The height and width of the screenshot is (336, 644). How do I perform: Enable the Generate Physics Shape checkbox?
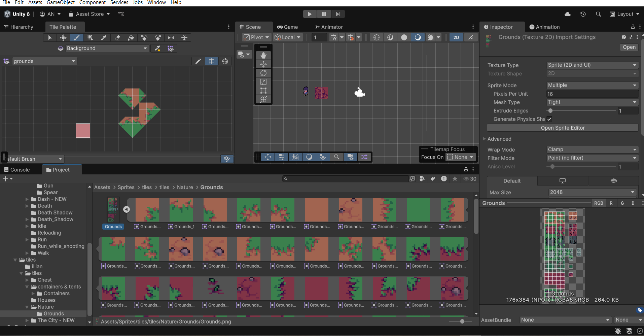[x=549, y=119]
